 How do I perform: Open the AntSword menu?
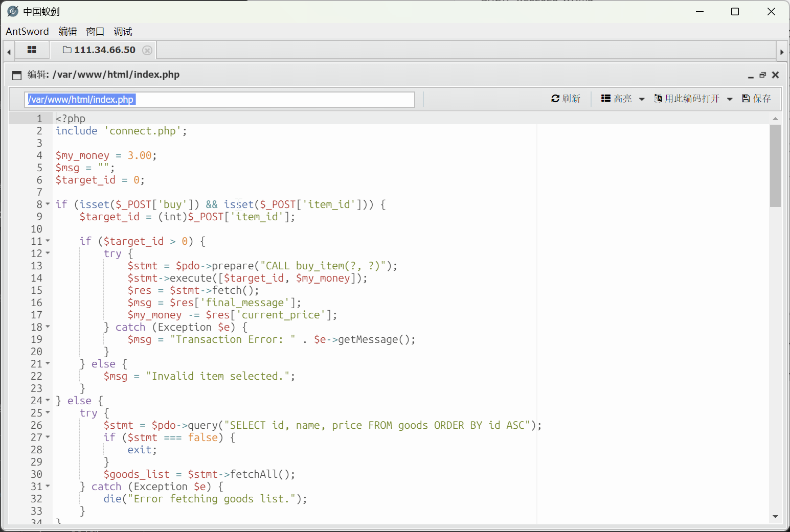(27, 32)
